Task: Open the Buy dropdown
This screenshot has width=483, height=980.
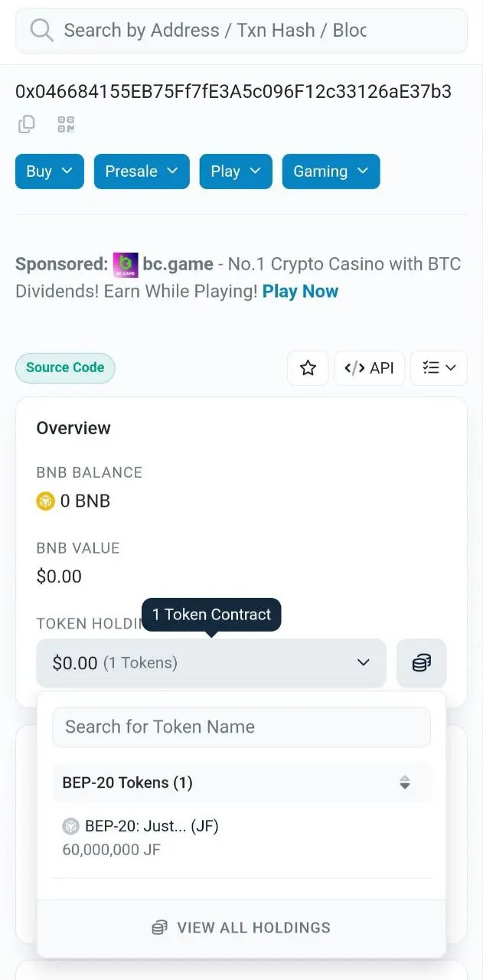Action: 50,171
